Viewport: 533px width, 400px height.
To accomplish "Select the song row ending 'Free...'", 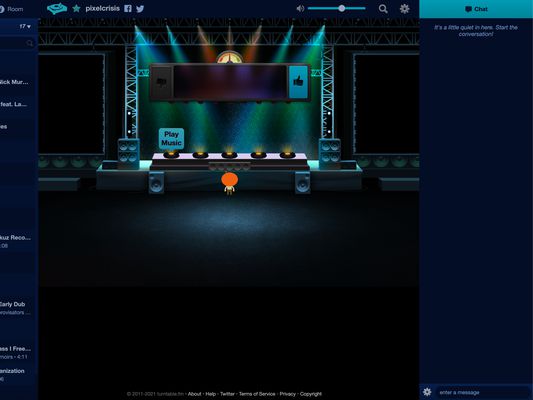I will click(19, 352).
